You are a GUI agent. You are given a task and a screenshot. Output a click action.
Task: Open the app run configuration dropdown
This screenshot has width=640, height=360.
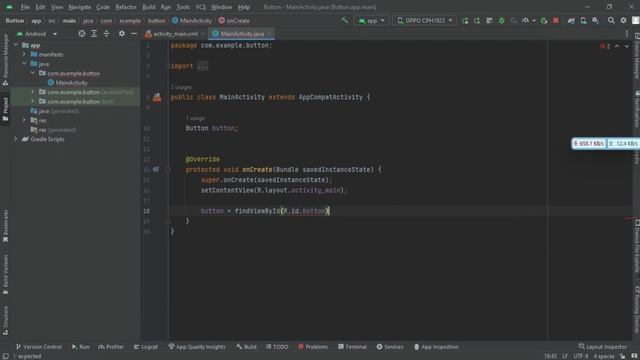tap(371, 20)
